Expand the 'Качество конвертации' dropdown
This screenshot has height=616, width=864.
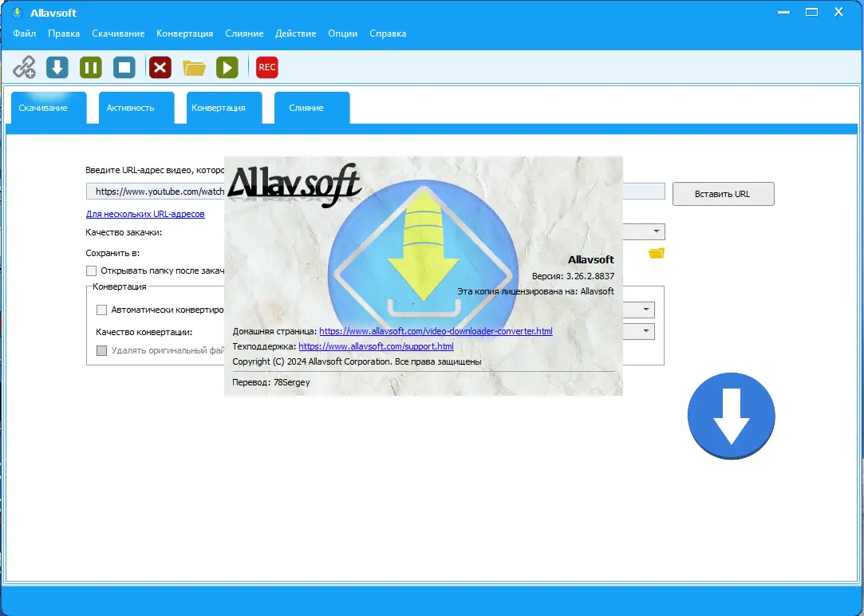pos(645,331)
